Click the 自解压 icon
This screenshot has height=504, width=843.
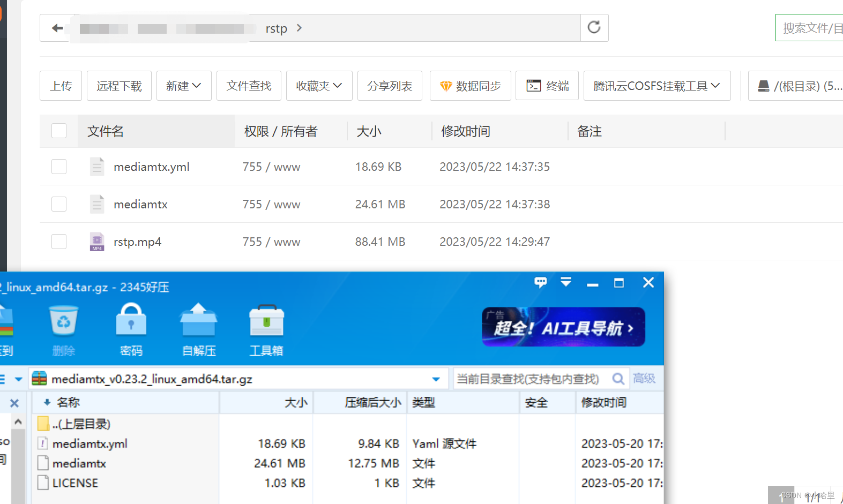pyautogui.click(x=199, y=330)
